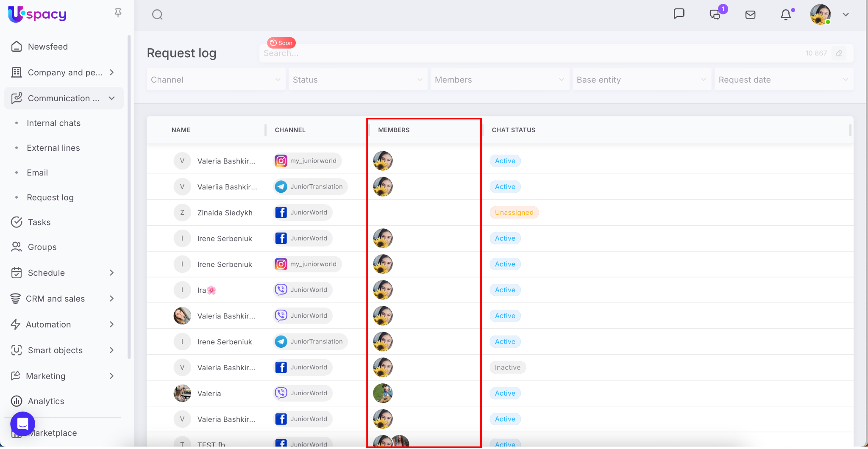Pin the sidebar with the pin icon

coord(118,13)
